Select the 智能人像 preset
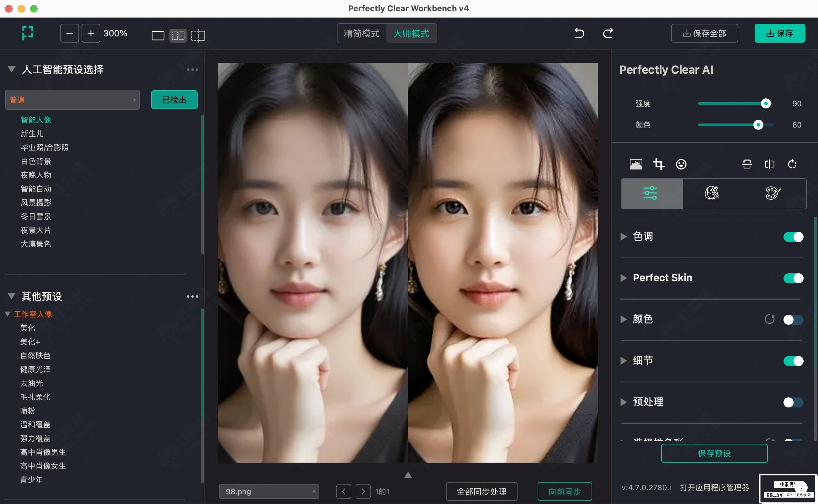818x504 pixels. (x=36, y=120)
